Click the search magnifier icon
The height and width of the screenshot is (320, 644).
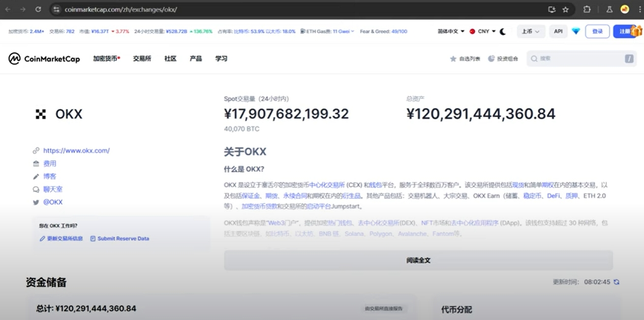pyautogui.click(x=534, y=59)
